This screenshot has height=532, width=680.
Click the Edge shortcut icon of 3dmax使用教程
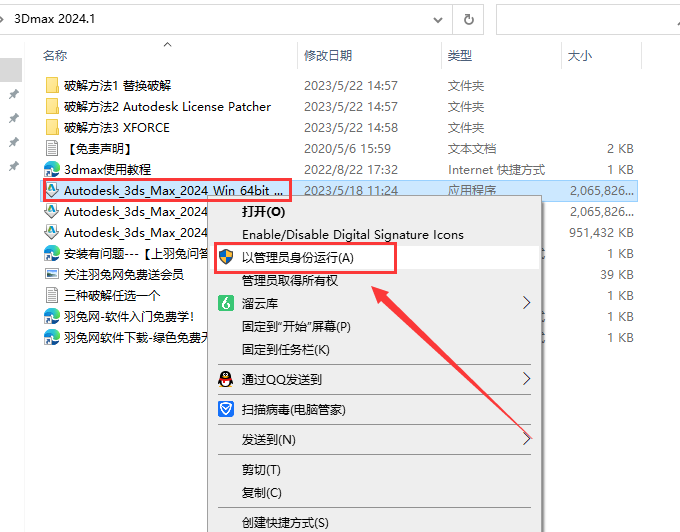(x=52, y=169)
